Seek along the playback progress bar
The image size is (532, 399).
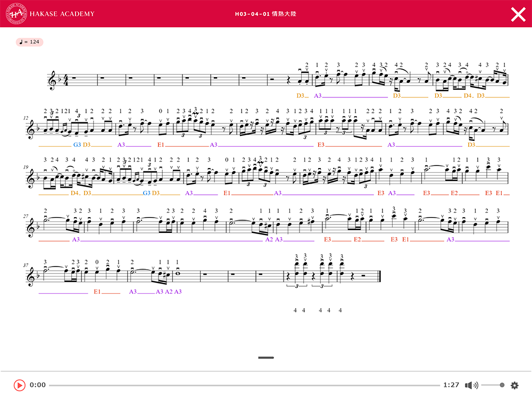244,385
